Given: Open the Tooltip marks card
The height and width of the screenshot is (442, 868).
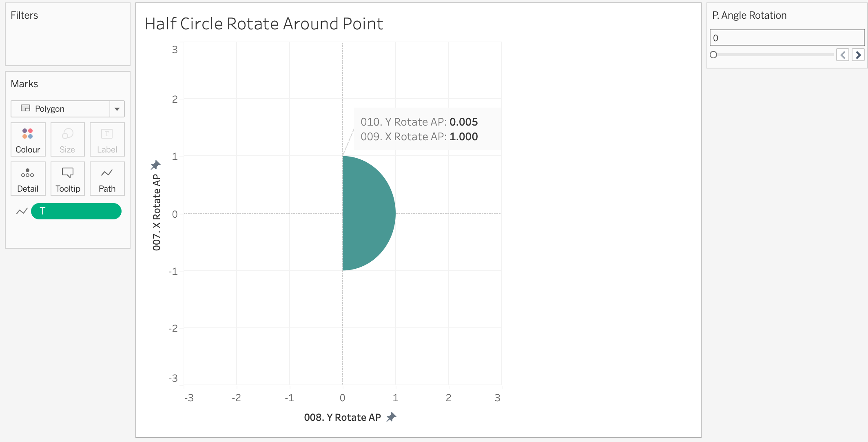Looking at the screenshot, I should [x=67, y=179].
